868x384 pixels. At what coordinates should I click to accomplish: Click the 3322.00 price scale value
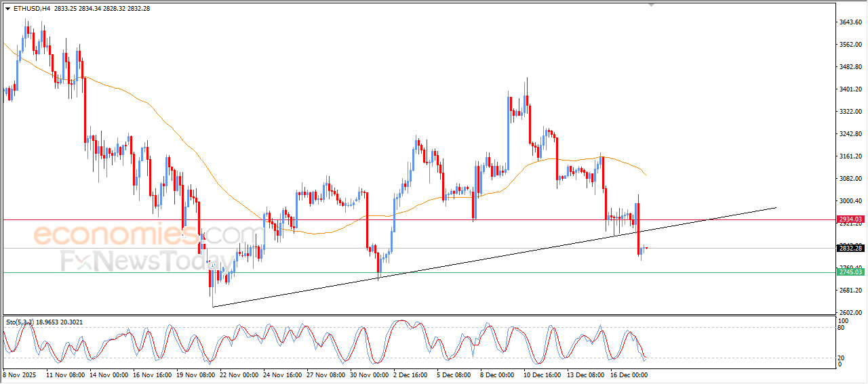851,112
